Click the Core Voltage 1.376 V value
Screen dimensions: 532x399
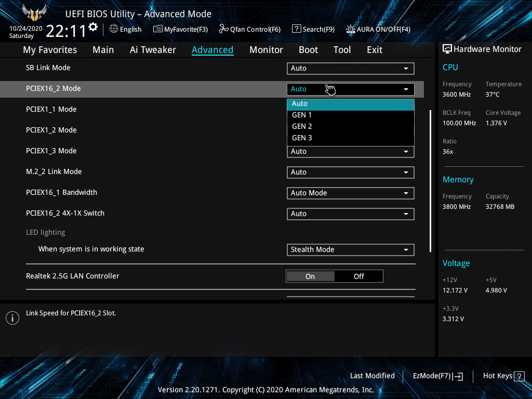pyautogui.click(x=496, y=123)
